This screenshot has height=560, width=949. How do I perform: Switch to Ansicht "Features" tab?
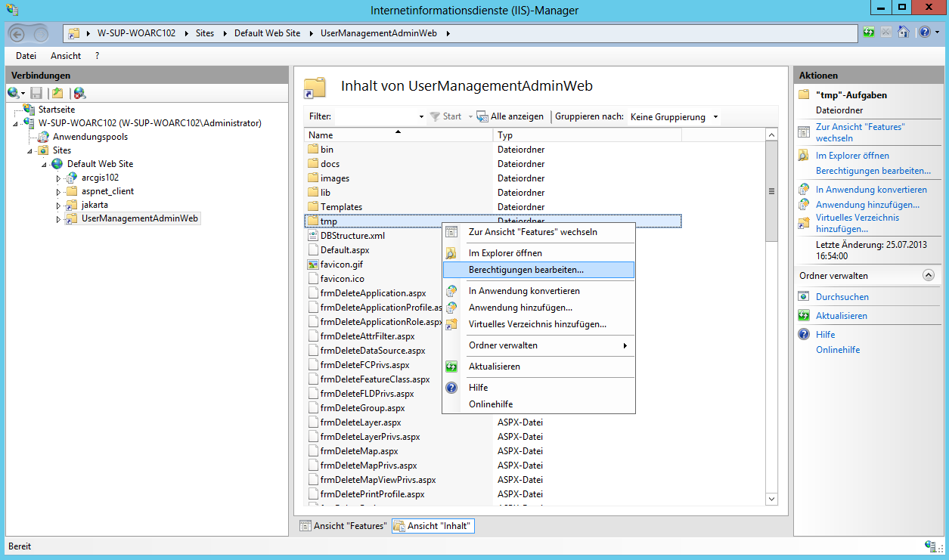pyautogui.click(x=343, y=526)
